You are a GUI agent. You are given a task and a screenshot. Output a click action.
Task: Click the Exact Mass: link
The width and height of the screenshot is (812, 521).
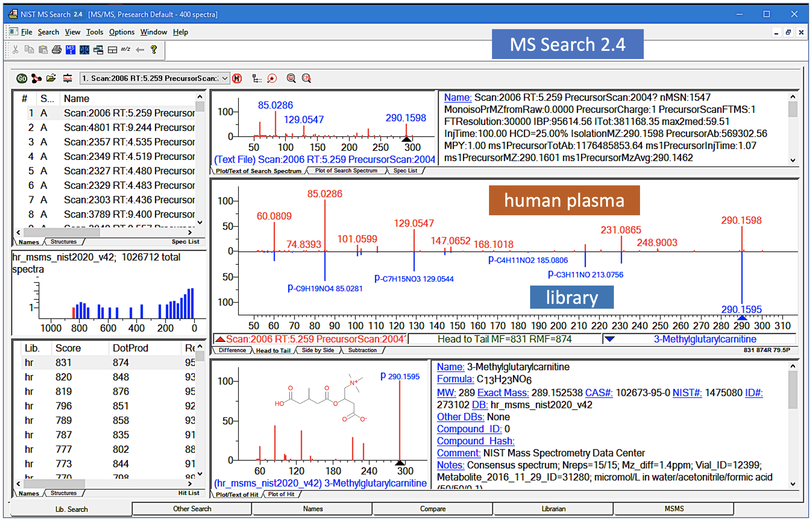[x=503, y=393]
